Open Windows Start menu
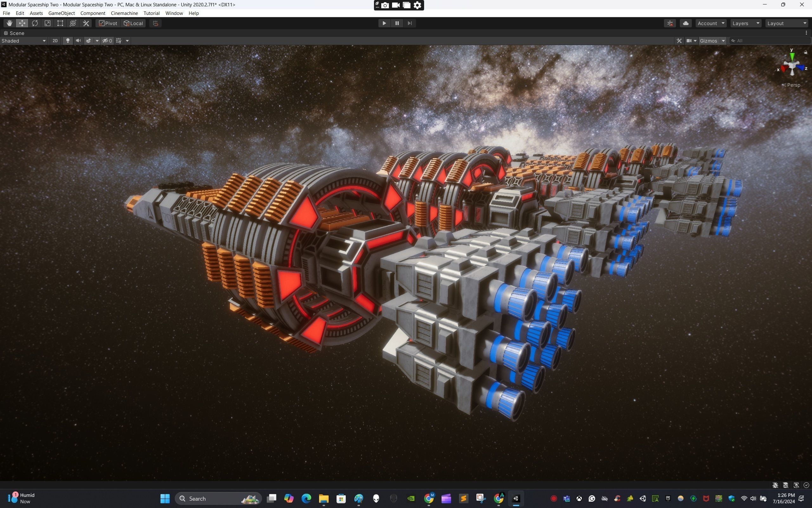The image size is (812, 508). (x=165, y=498)
